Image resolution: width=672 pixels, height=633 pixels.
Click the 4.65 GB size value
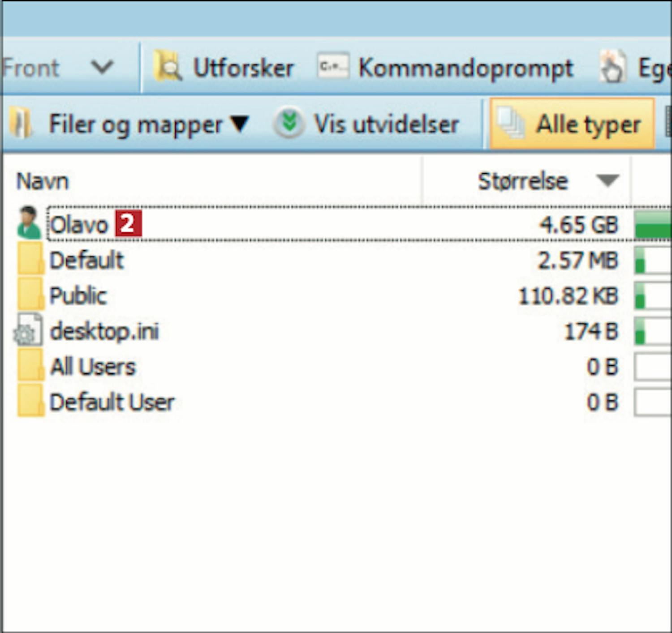pos(578,224)
